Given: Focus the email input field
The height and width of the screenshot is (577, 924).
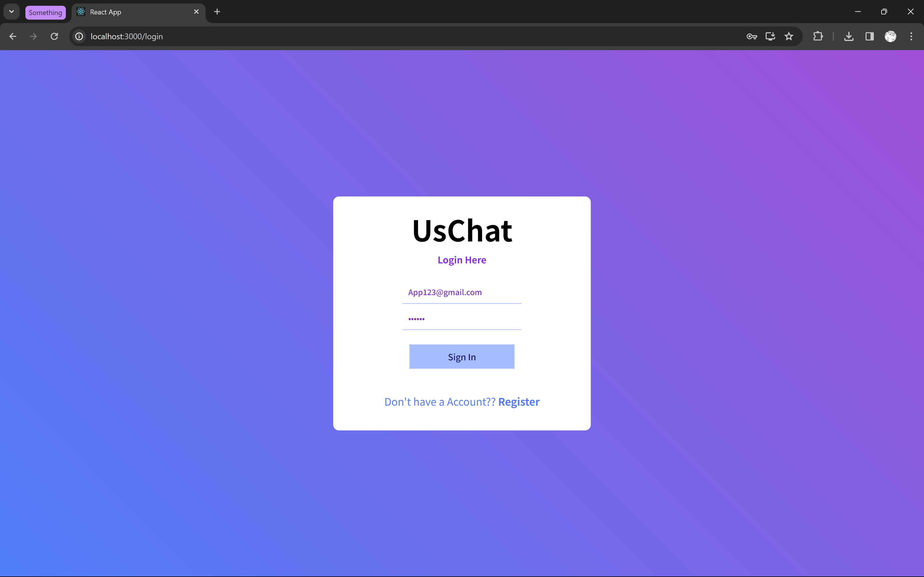Looking at the screenshot, I should point(462,292).
